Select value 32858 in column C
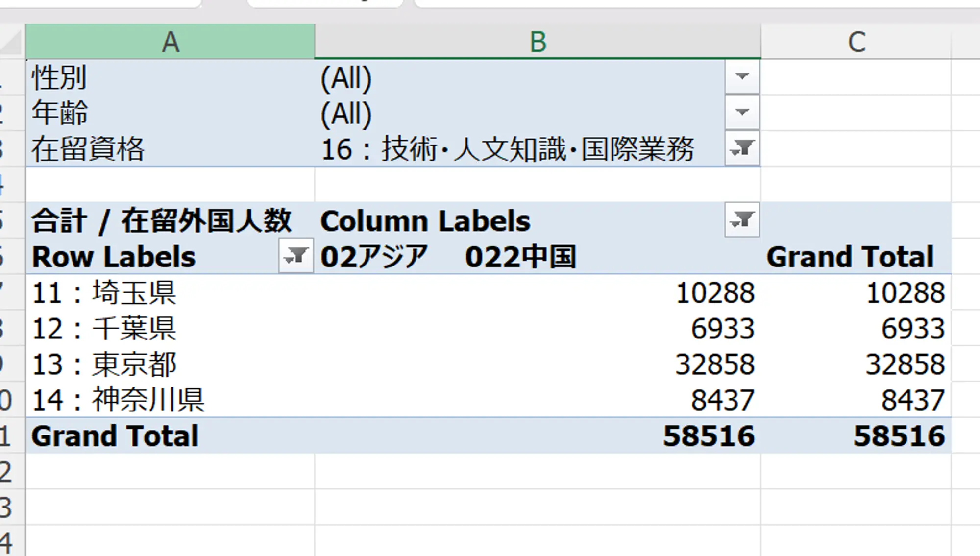 pos(856,364)
